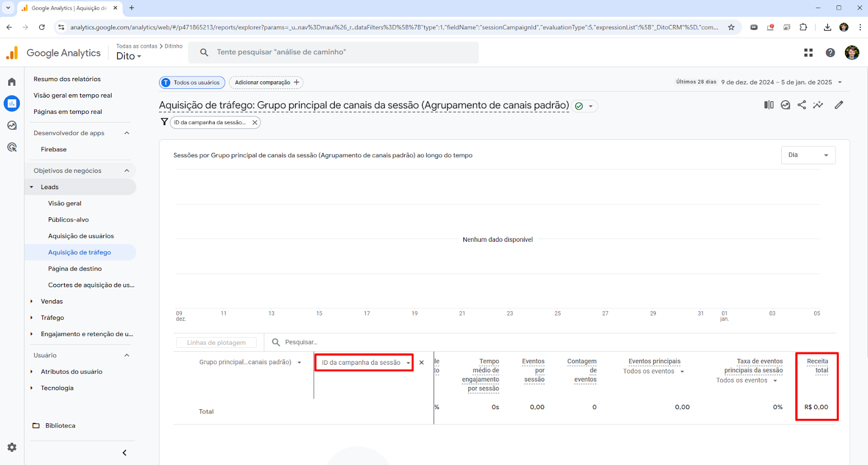Click Todos os usuários segment chip

point(192,82)
